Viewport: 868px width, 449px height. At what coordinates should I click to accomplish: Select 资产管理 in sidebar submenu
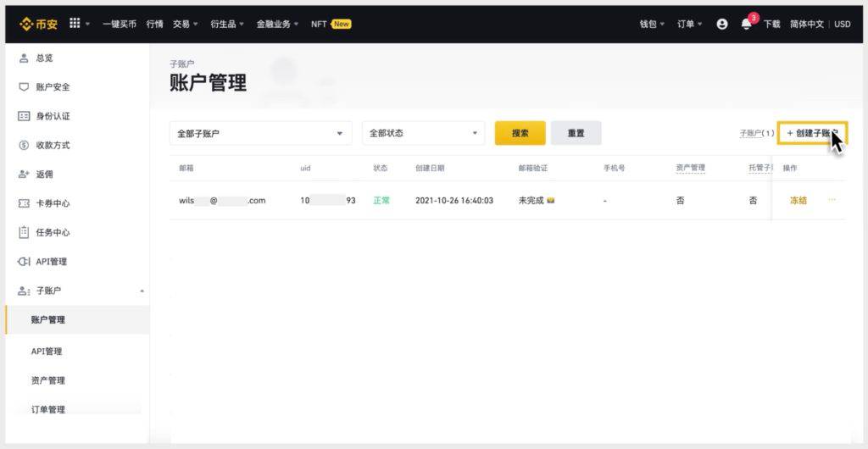[x=48, y=380]
